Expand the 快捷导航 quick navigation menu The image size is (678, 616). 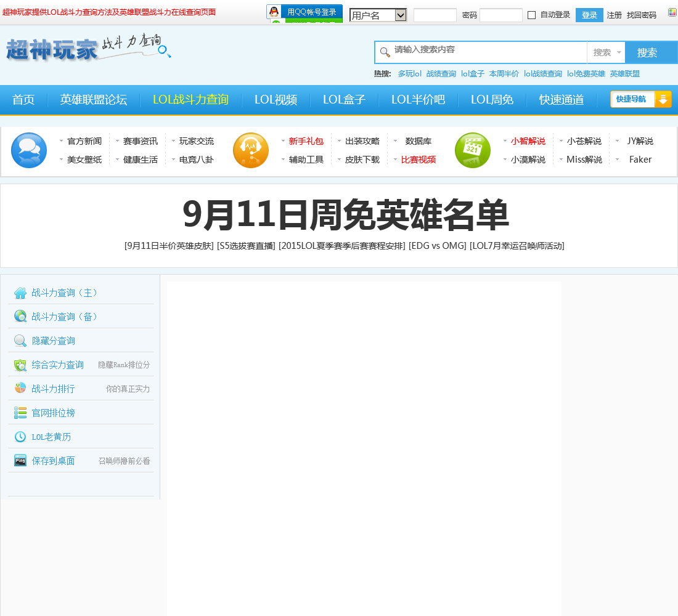pyautogui.click(x=641, y=99)
